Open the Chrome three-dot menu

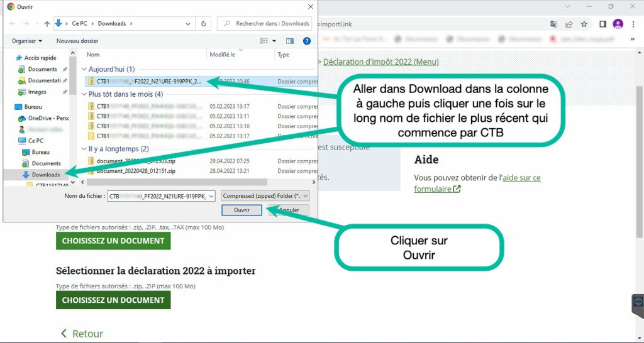coord(633,24)
